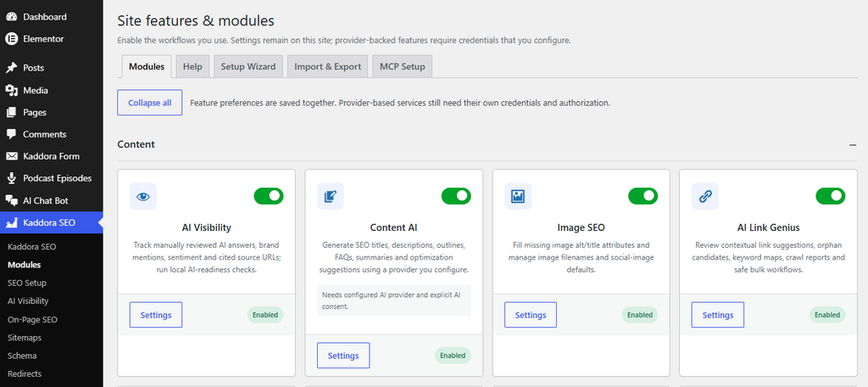Click the Enabled badge on Image SEO card
The image size is (868, 387).
(x=640, y=315)
